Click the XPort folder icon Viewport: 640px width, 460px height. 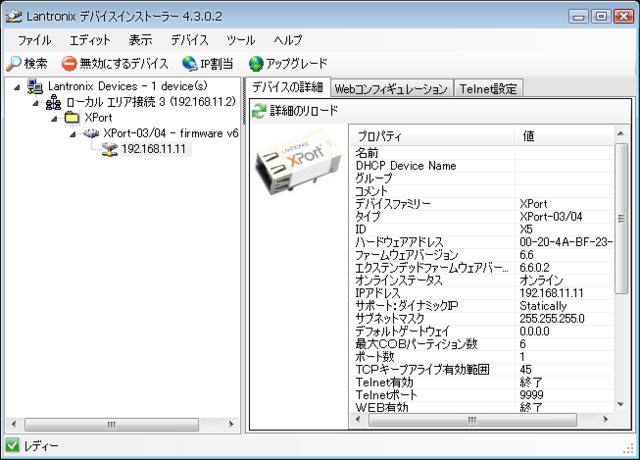tap(72, 118)
